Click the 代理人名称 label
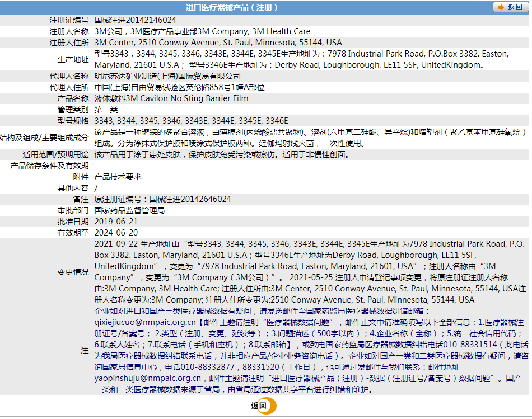This screenshot has height=419, width=532. pyautogui.click(x=69, y=76)
